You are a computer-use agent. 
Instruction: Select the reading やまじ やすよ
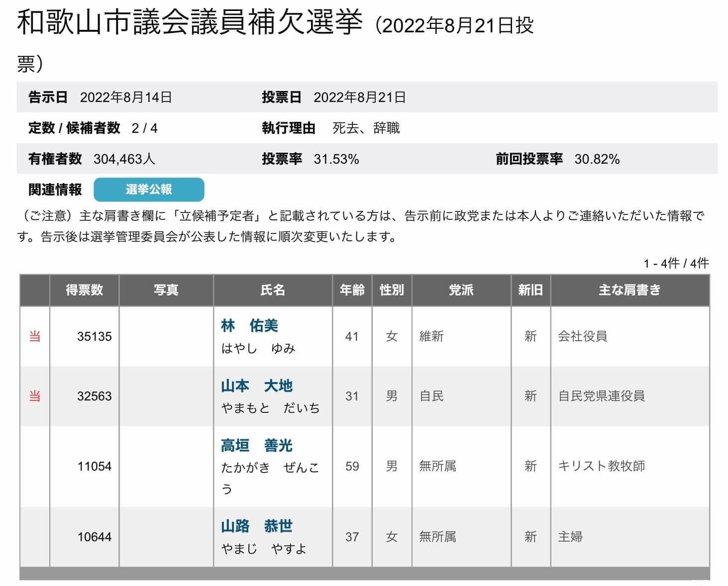pos(264,549)
